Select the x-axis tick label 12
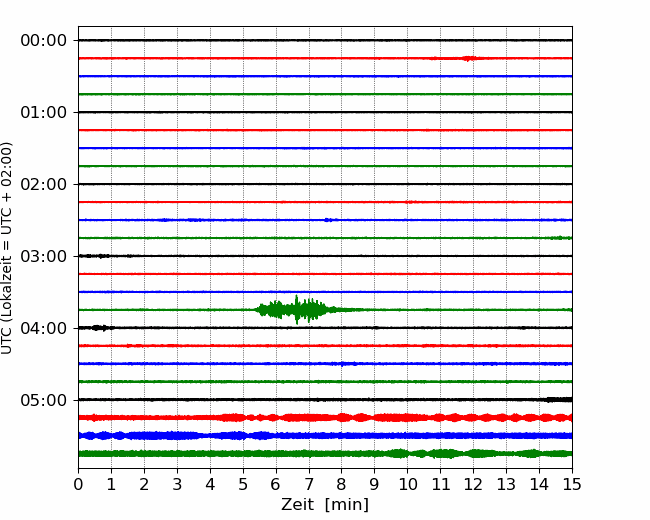Image resolution: width=650 pixels, height=520 pixels. click(473, 484)
